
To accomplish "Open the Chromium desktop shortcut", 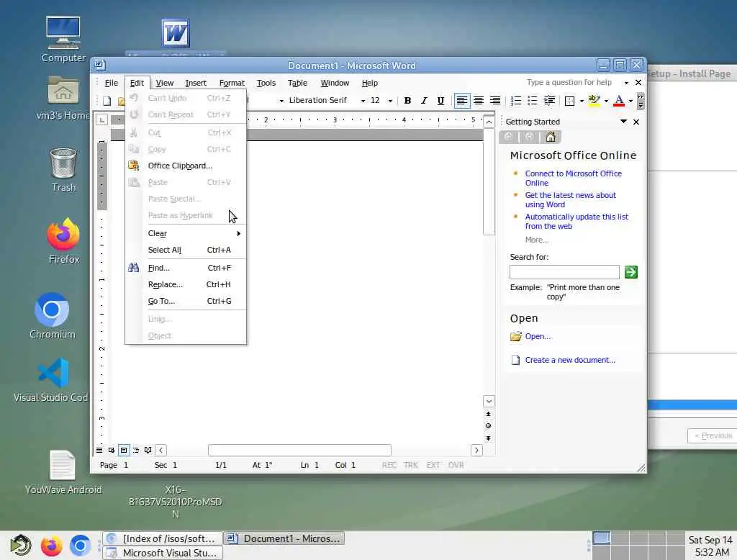I will coord(52,315).
